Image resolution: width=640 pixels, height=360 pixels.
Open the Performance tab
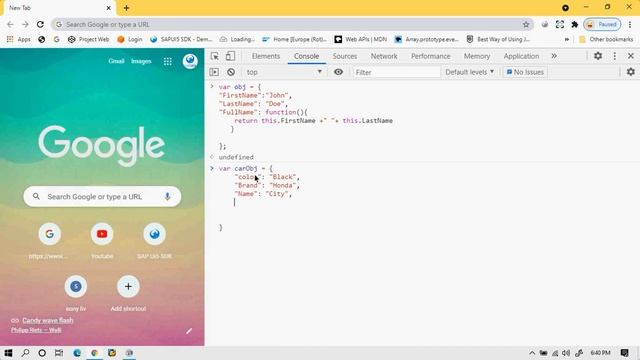[431, 56]
